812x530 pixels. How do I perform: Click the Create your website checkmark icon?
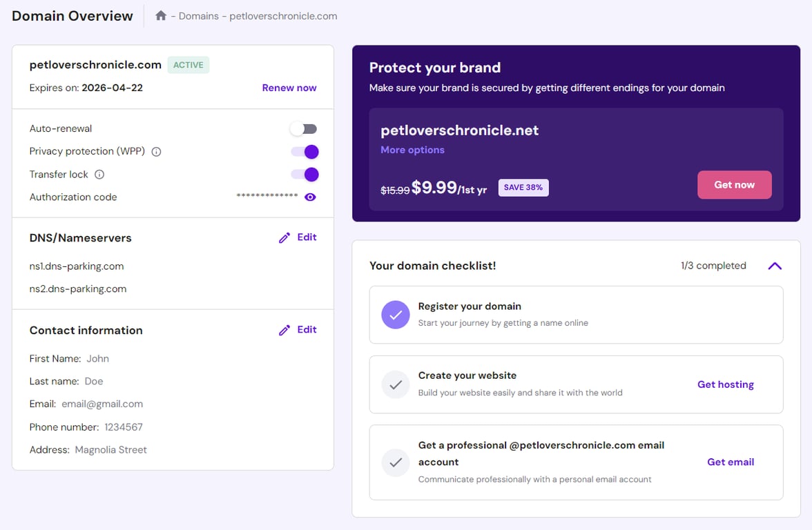click(x=395, y=384)
